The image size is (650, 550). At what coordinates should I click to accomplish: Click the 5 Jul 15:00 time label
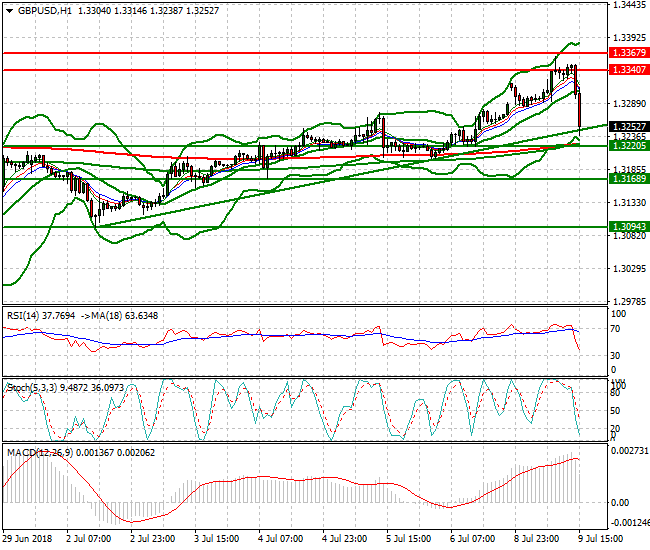pos(409,539)
